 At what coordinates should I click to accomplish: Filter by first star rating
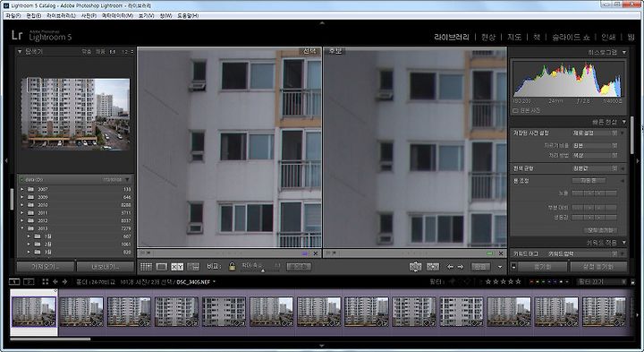[x=488, y=281]
